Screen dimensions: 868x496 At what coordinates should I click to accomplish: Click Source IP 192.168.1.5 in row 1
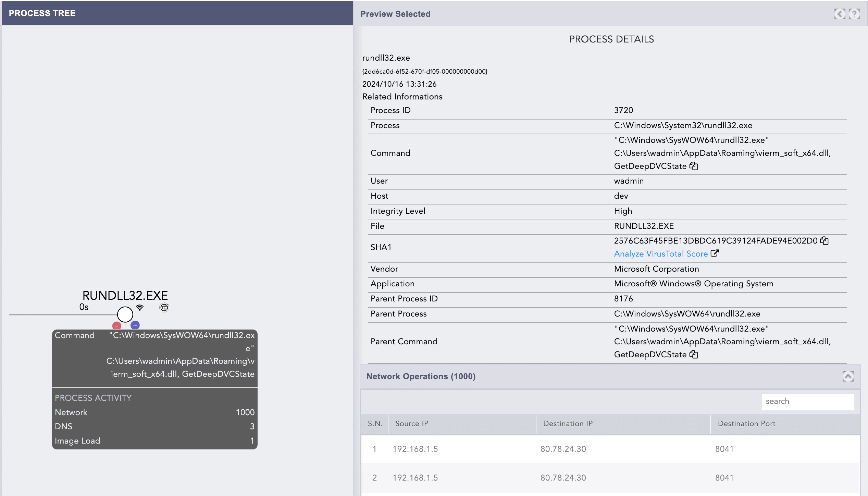click(415, 449)
